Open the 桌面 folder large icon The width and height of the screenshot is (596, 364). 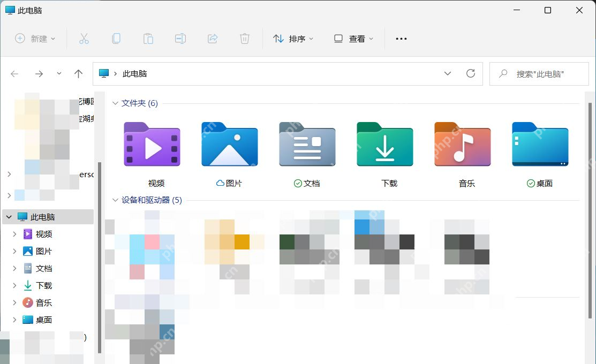540,145
